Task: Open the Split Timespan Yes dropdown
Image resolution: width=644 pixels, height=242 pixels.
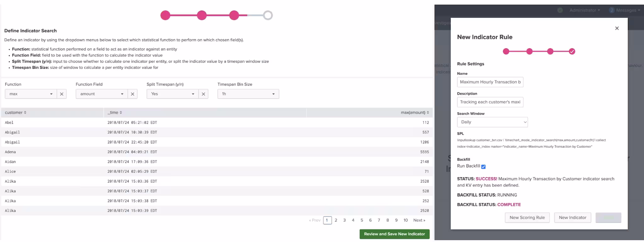Action: pyautogui.click(x=172, y=94)
